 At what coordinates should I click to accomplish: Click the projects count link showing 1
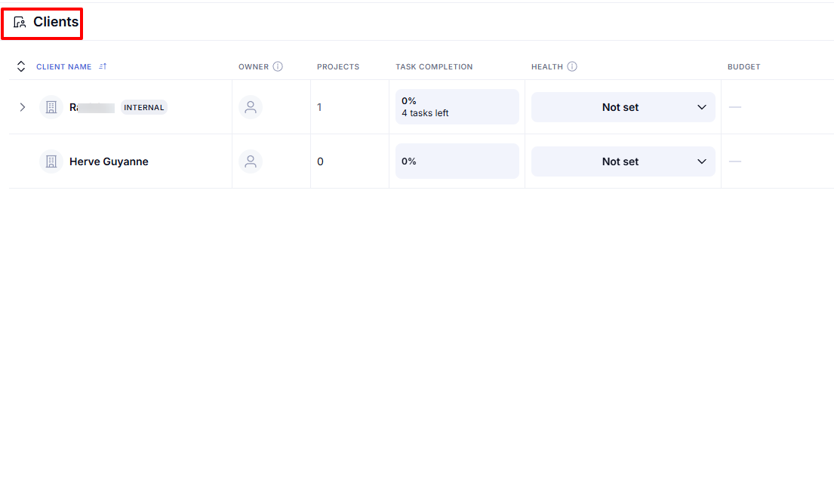click(319, 107)
